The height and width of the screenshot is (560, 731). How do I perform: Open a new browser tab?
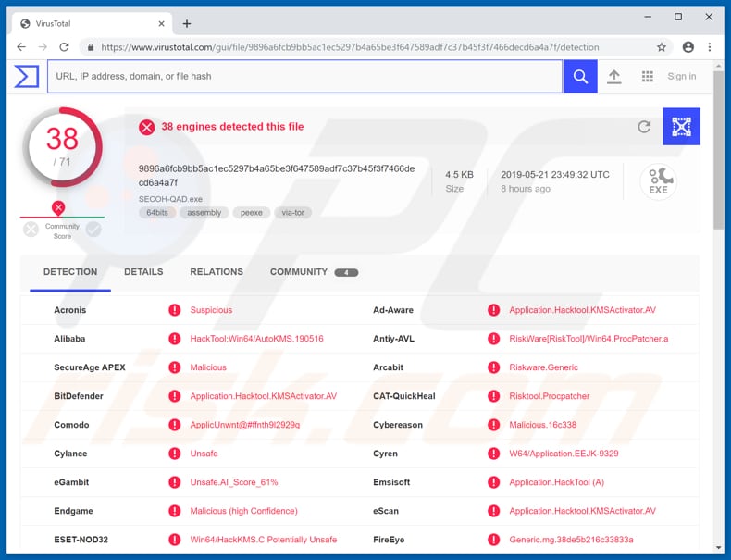click(x=186, y=23)
